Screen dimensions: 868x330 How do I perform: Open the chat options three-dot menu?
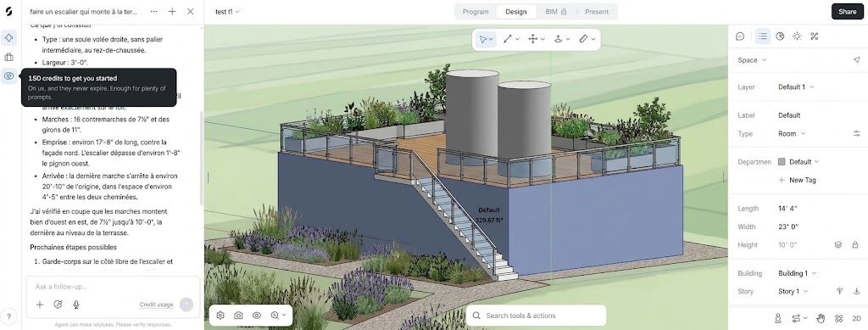tap(153, 11)
